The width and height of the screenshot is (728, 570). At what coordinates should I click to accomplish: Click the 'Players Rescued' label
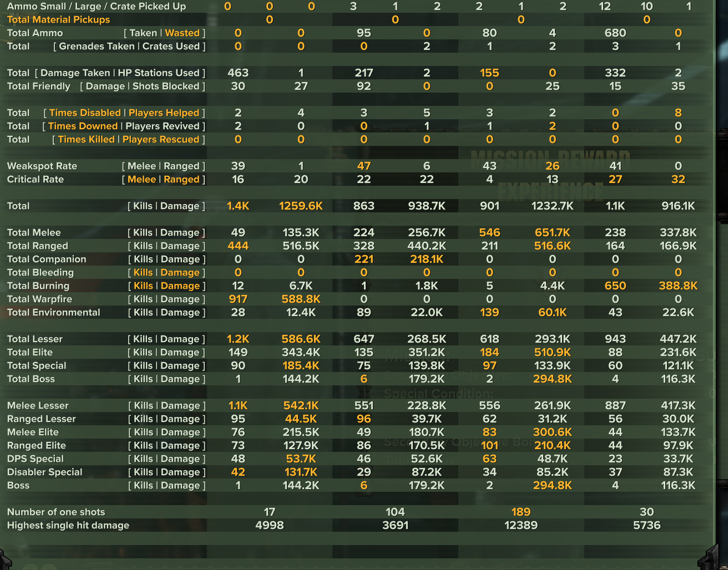tap(161, 139)
